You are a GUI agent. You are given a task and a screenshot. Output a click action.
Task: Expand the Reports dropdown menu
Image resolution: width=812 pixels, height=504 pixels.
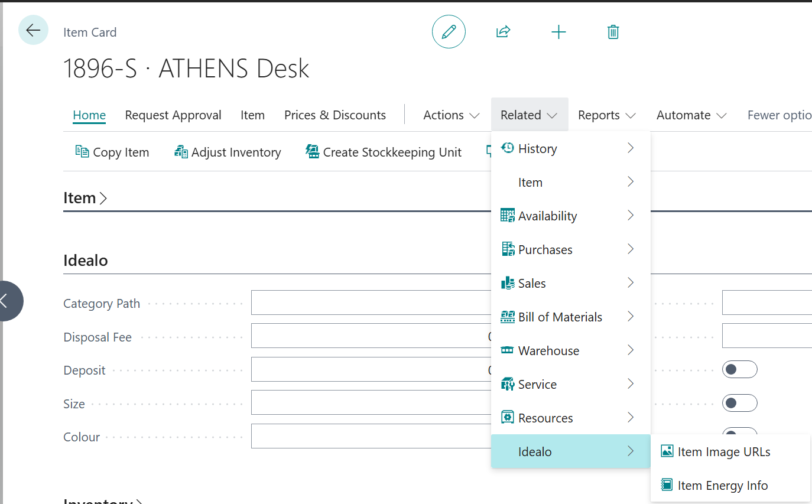[606, 115]
